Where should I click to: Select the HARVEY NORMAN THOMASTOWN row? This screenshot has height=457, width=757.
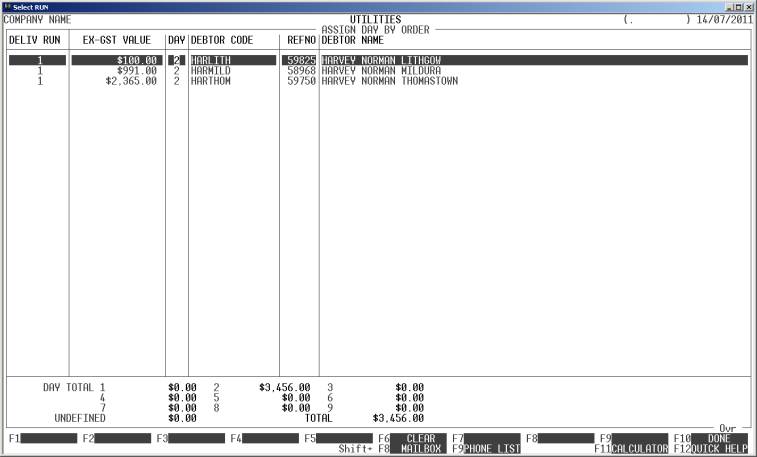(x=378, y=81)
